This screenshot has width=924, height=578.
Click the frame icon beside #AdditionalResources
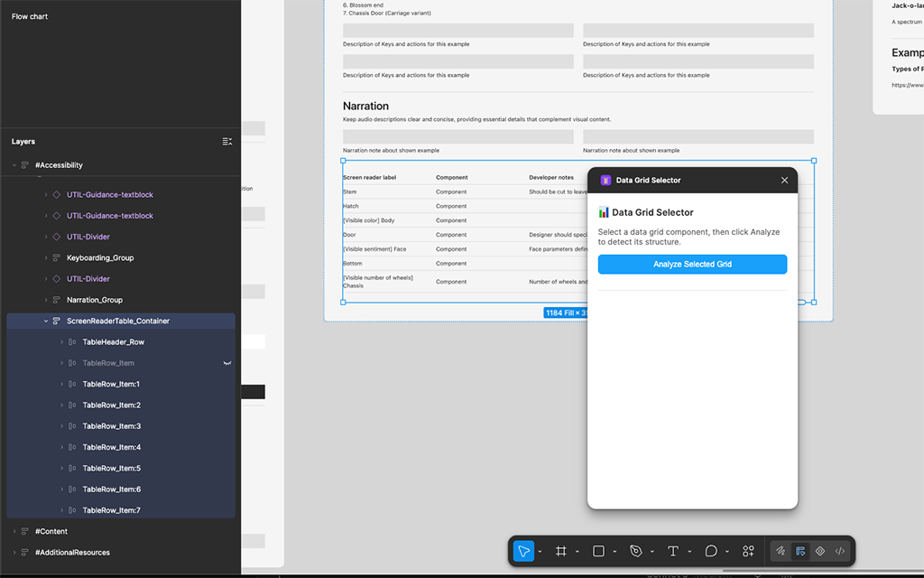click(x=24, y=553)
